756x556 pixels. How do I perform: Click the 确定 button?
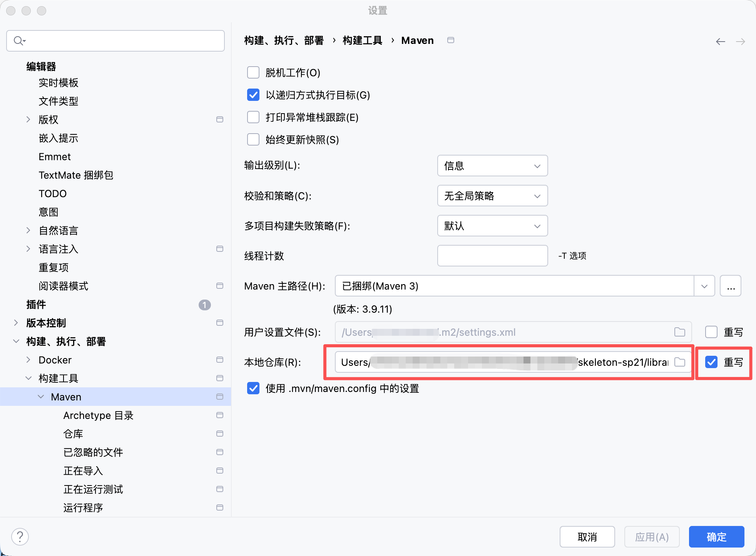(716, 536)
